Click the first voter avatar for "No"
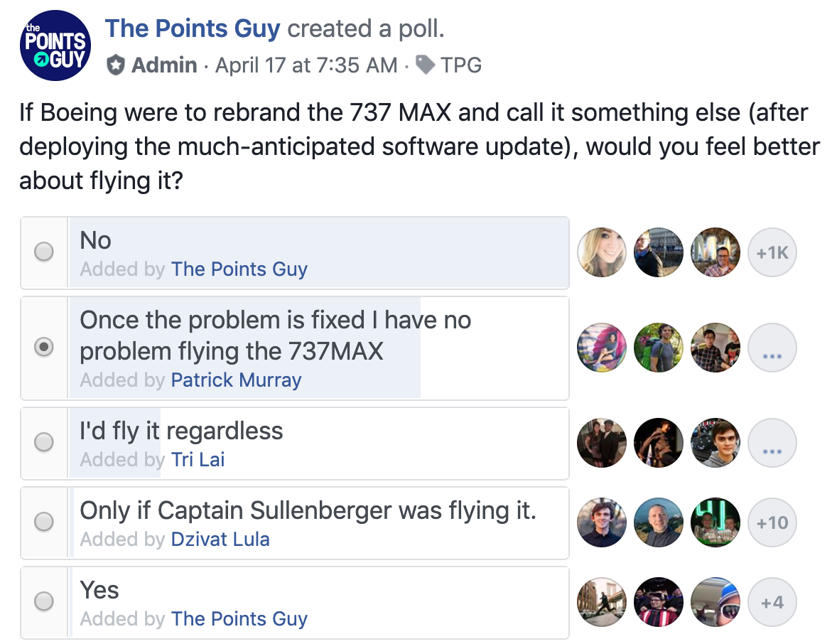This screenshot has height=644, width=837. click(x=603, y=252)
